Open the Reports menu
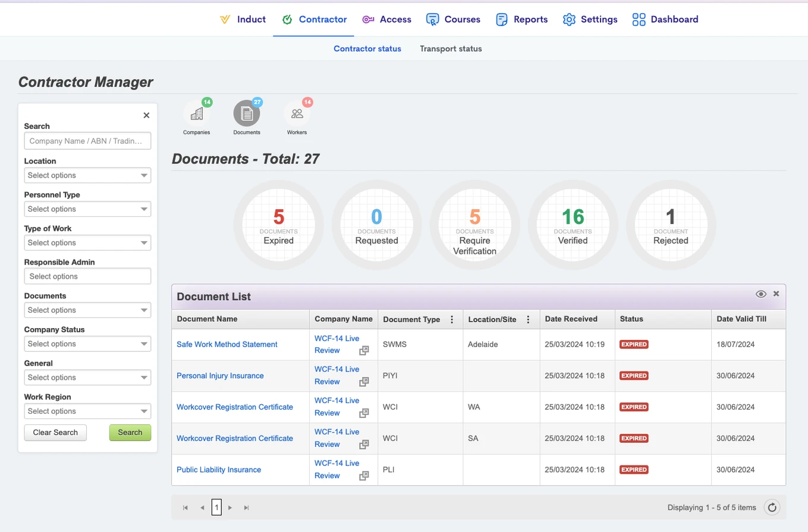This screenshot has width=808, height=532. pos(522,19)
